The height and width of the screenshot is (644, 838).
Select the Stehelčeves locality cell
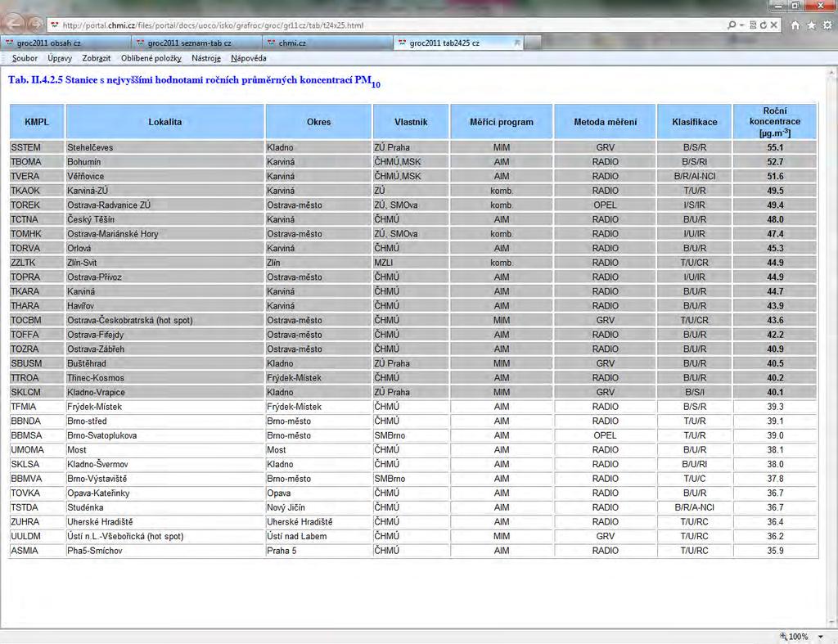pos(164,147)
